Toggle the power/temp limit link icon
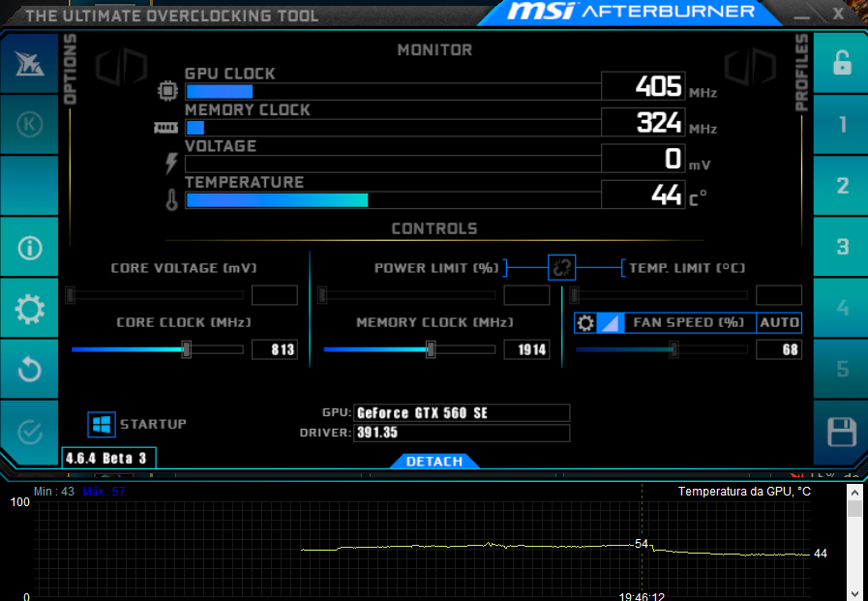 point(561,268)
